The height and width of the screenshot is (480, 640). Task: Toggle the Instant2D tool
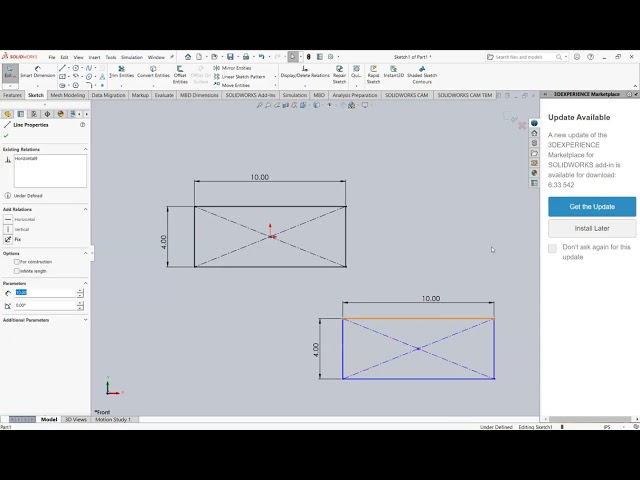pos(393,72)
